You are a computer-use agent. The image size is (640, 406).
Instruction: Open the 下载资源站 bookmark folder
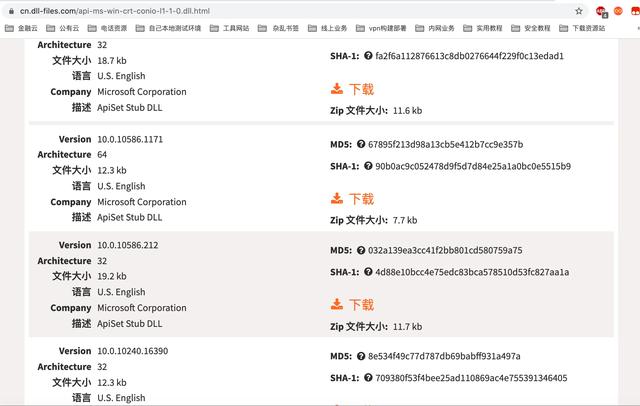point(582,28)
